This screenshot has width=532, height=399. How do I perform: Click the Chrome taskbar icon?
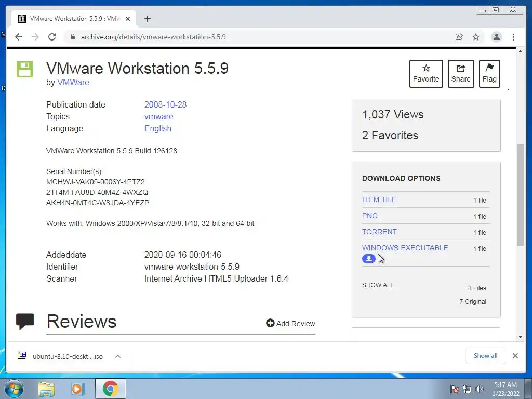110,389
